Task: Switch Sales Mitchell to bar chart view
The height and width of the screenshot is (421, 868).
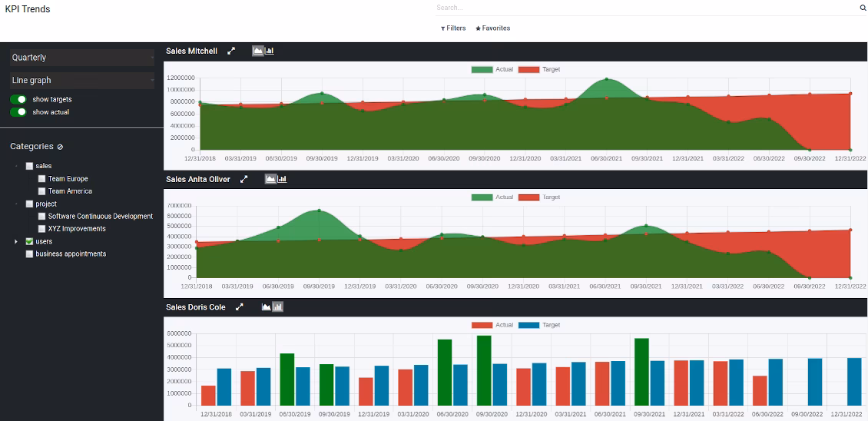Action: point(270,51)
